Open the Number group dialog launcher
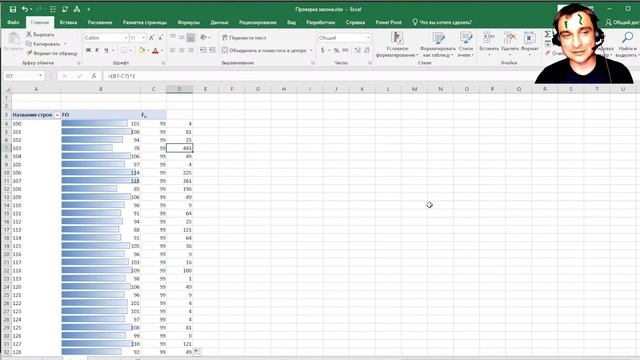 [370, 63]
